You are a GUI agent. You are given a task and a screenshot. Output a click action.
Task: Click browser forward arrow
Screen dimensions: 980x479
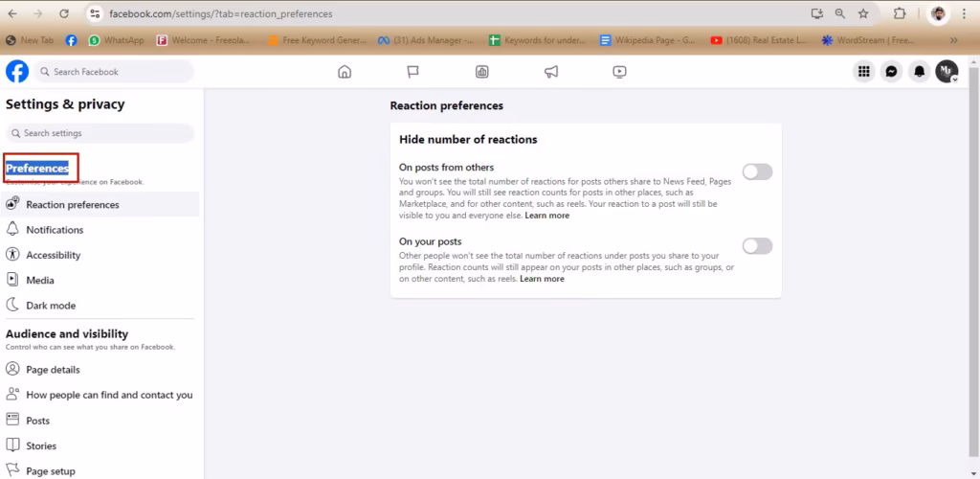[38, 13]
